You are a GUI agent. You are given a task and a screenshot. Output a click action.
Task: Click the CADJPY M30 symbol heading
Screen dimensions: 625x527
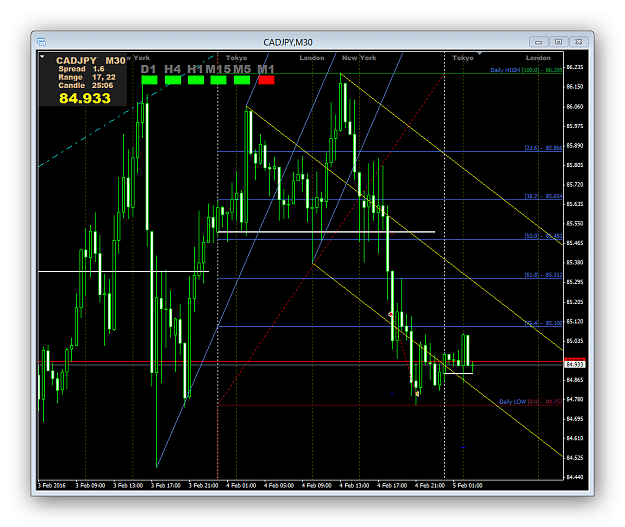click(91, 61)
